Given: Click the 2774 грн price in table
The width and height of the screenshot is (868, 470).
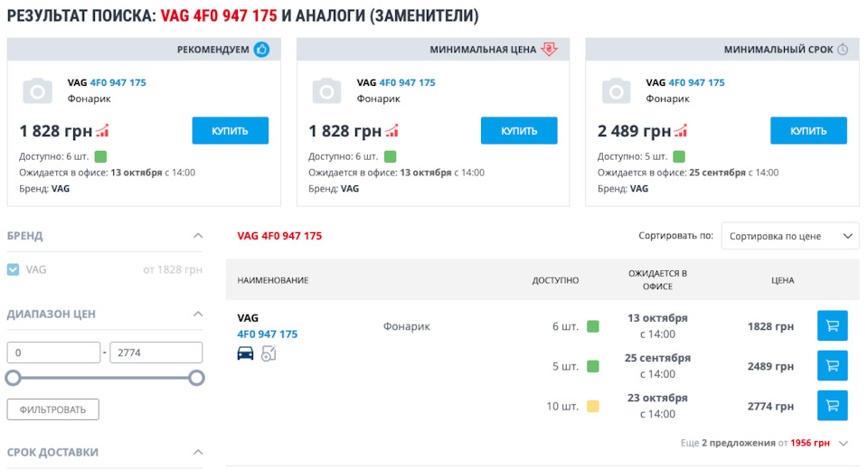Looking at the screenshot, I should [770, 406].
